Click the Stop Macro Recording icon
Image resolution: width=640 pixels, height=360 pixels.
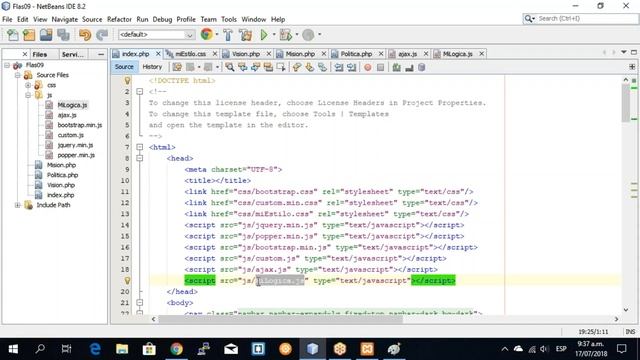(380, 67)
